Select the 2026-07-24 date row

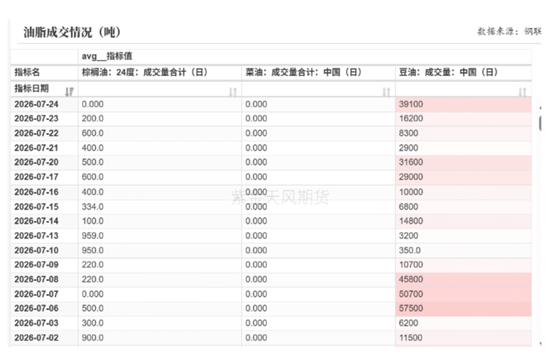coord(271,104)
